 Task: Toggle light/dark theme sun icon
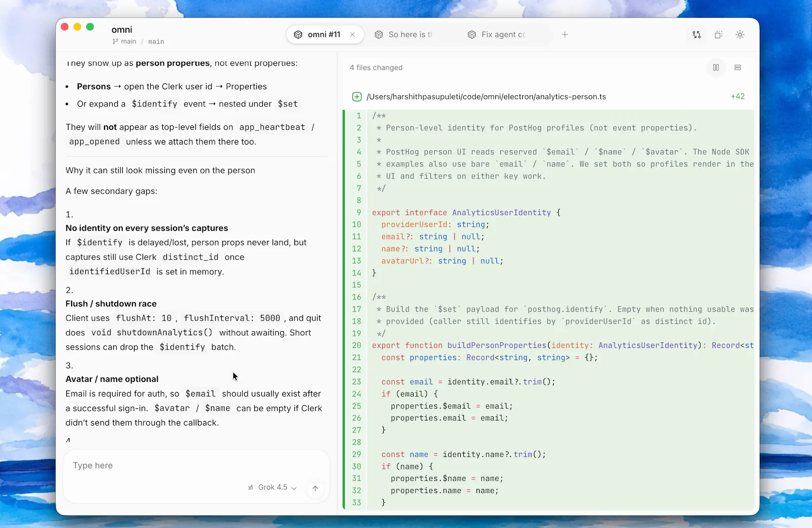pos(740,34)
